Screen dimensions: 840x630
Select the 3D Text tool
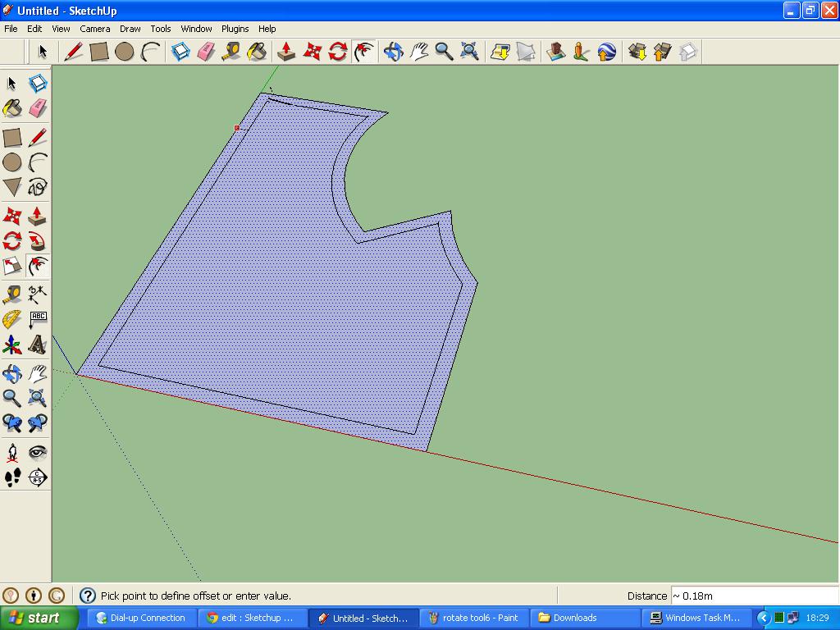[x=38, y=345]
